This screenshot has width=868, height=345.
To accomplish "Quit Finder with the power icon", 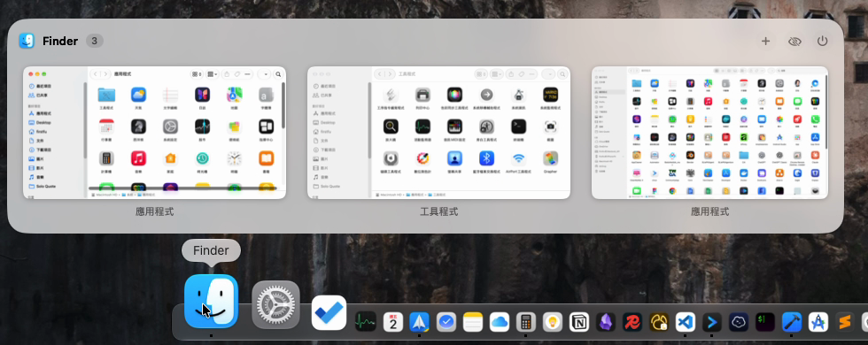I will [x=823, y=41].
